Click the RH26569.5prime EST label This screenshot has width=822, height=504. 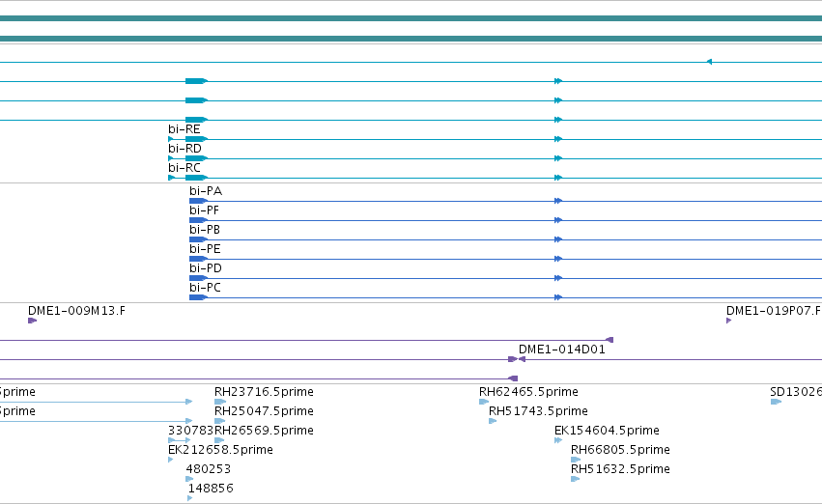(264, 431)
